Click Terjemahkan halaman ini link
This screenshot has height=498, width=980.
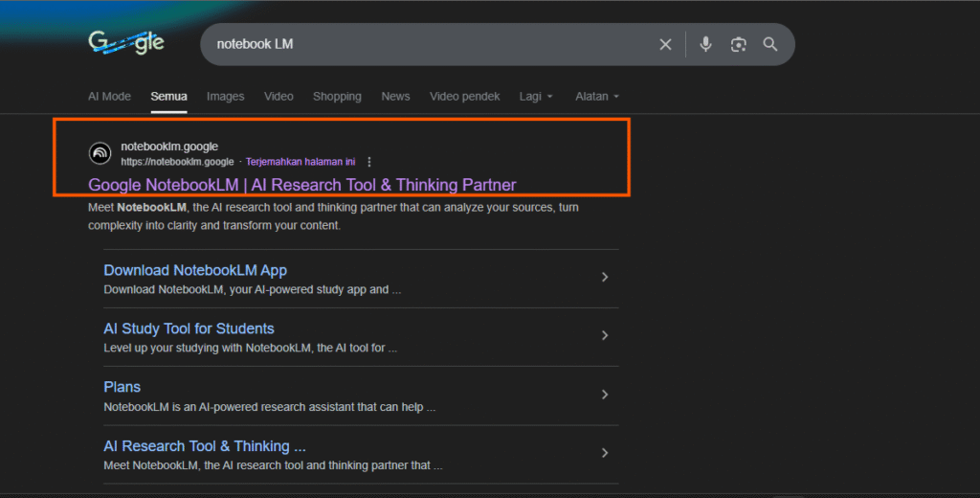301,162
